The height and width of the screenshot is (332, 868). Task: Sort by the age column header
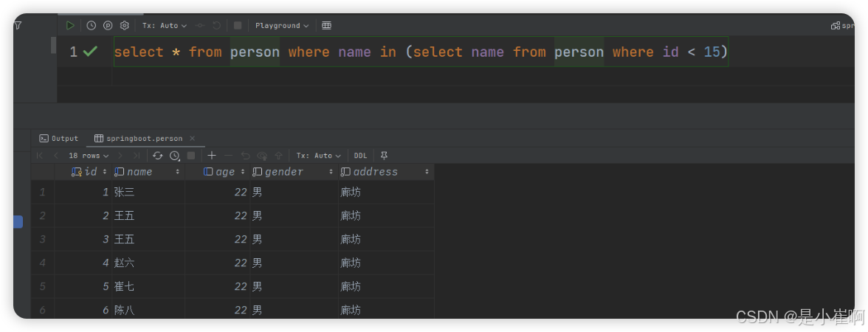tap(218, 171)
